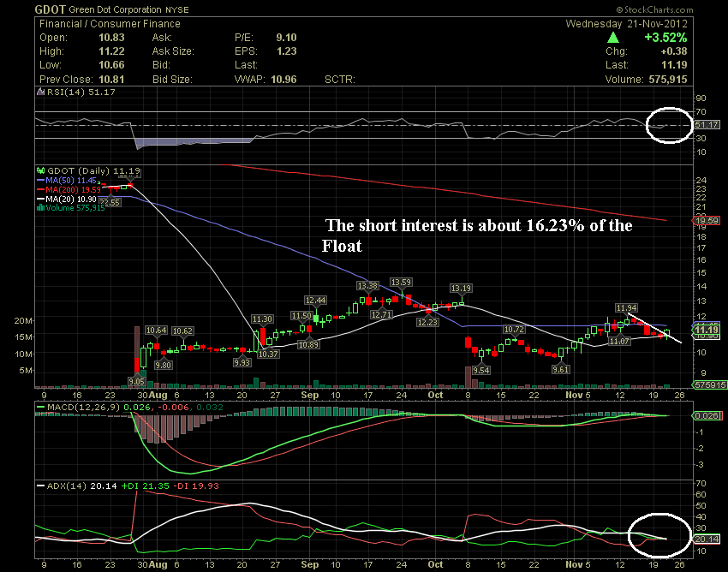Click the candlestick icon before GDOT (Daily)
728x572 pixels.
coord(41,171)
